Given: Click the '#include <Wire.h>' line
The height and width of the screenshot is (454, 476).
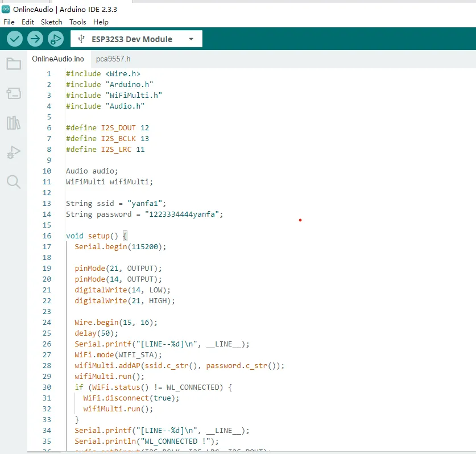Looking at the screenshot, I should pos(103,74).
